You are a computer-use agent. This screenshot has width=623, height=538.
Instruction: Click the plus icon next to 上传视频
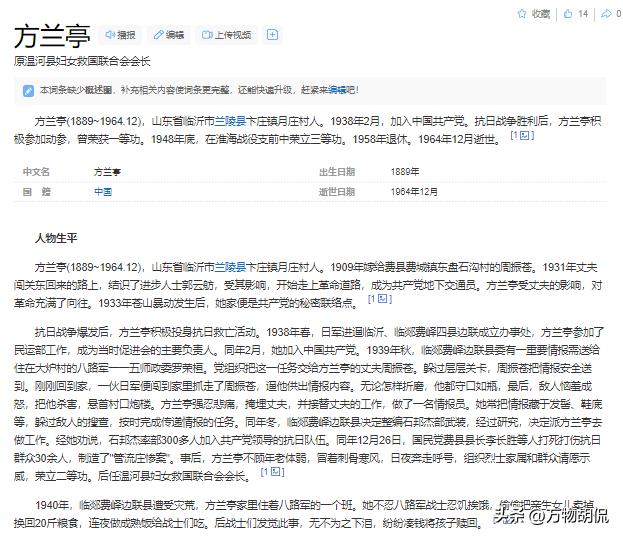(x=272, y=35)
